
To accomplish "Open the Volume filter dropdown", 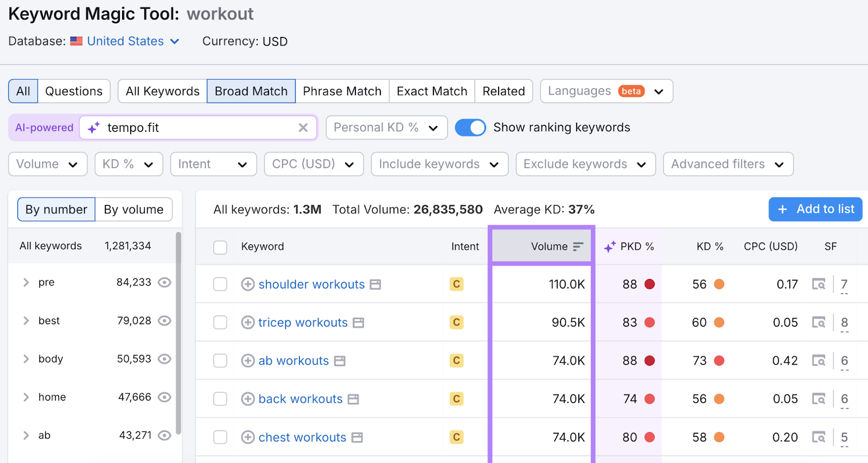I will [48, 164].
